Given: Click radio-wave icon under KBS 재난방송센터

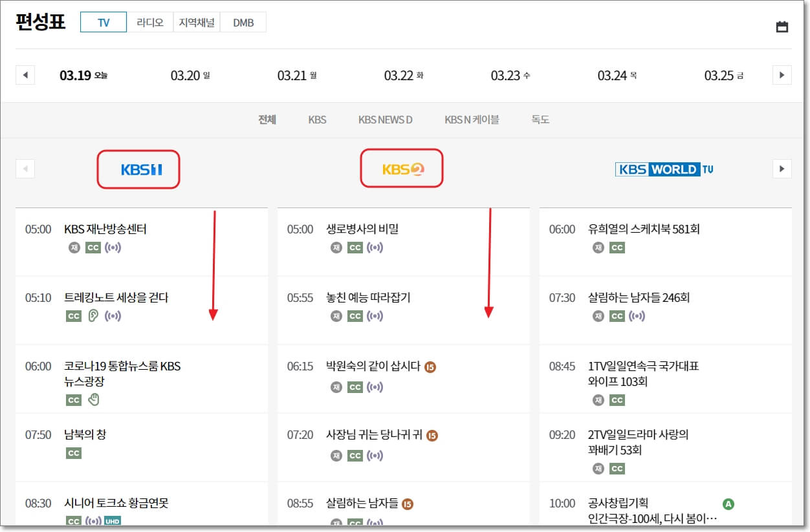Looking at the screenshot, I should 113,248.
